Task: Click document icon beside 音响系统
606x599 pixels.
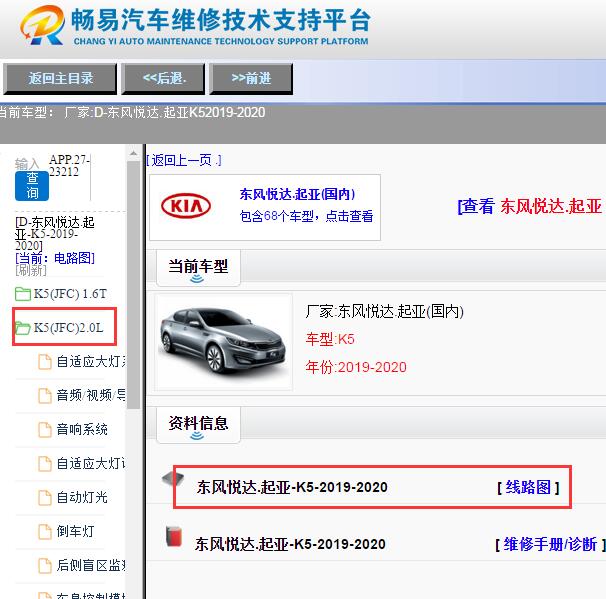Action: pyautogui.click(x=45, y=430)
